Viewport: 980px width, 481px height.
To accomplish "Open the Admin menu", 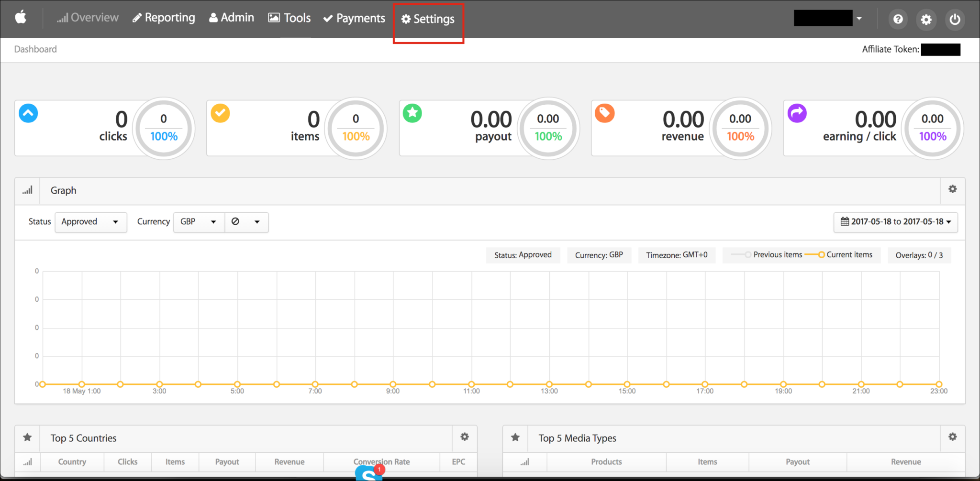I will click(x=232, y=18).
